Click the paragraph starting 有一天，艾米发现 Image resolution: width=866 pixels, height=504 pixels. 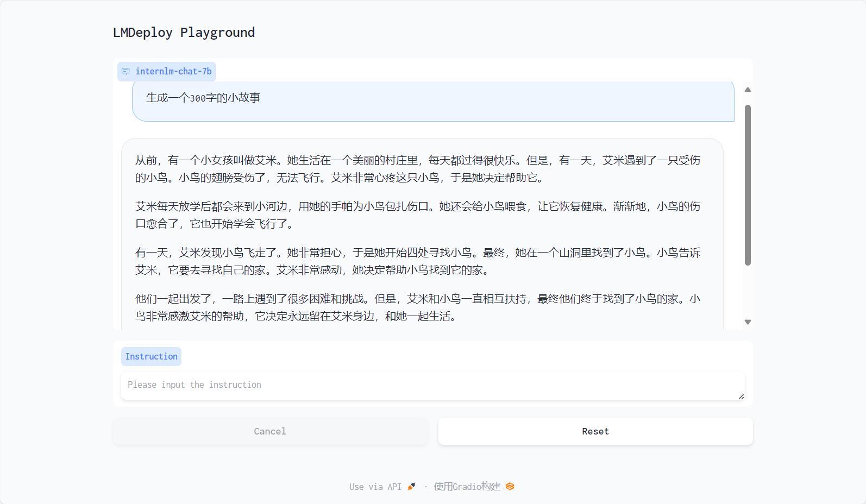[x=417, y=261]
